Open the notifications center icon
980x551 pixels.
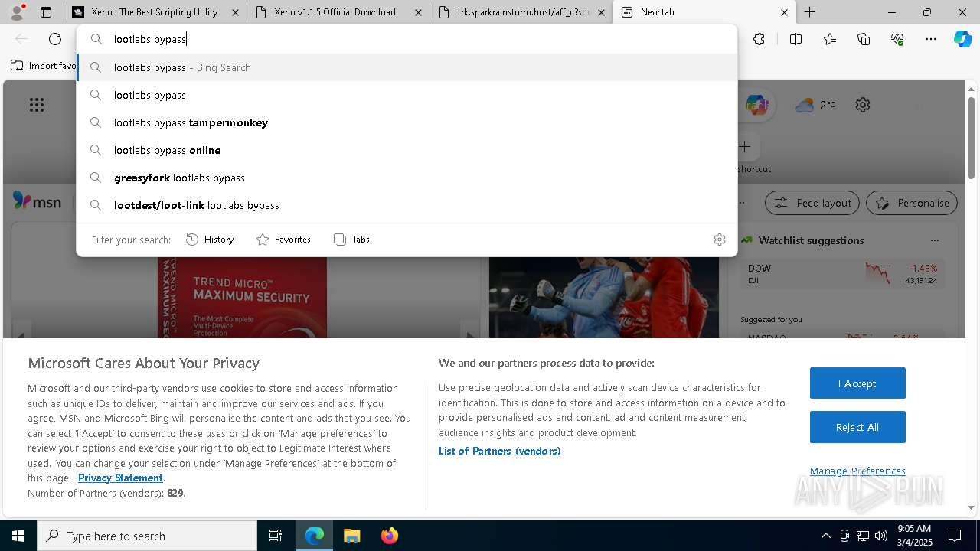coord(955,536)
